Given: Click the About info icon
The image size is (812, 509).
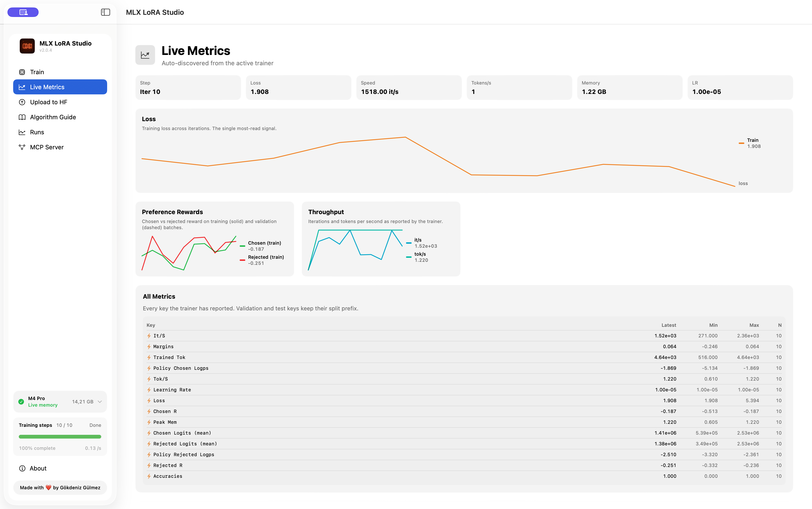Looking at the screenshot, I should click(22, 468).
